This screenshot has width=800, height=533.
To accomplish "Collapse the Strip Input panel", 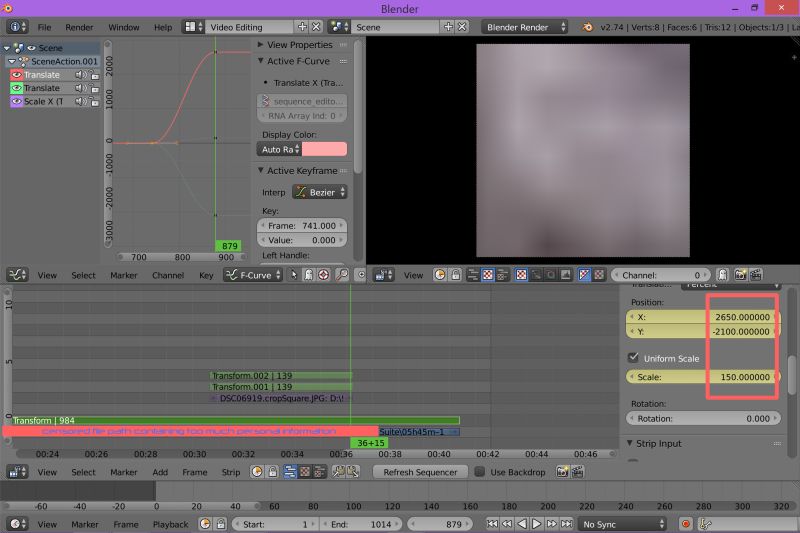I will [x=630, y=443].
